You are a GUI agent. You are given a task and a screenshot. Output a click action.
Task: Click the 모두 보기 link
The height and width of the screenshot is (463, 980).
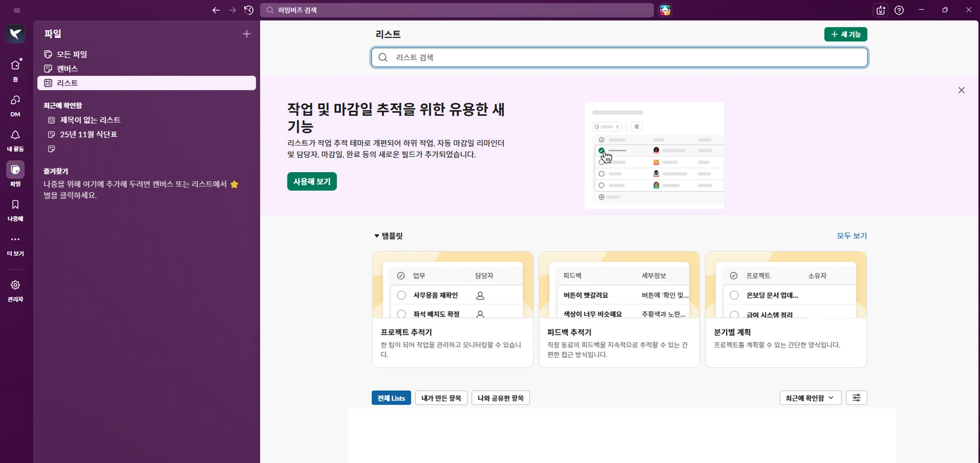click(x=851, y=236)
